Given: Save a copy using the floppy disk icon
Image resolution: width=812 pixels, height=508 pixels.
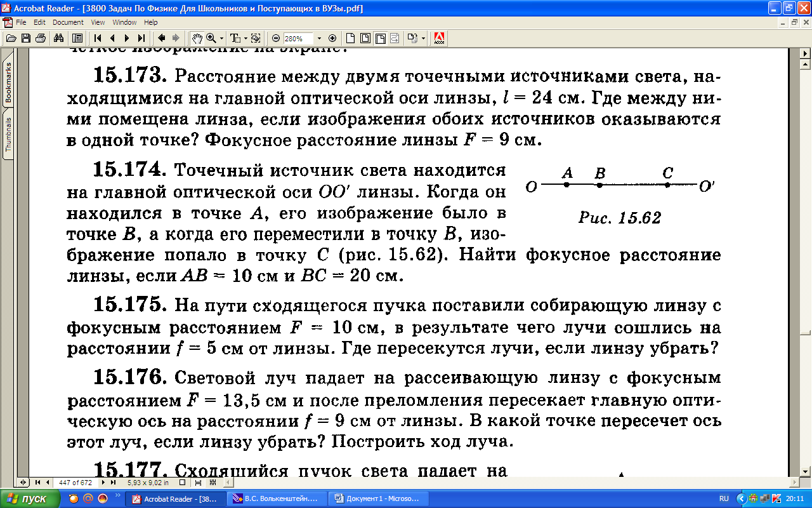Looking at the screenshot, I should click(26, 38).
